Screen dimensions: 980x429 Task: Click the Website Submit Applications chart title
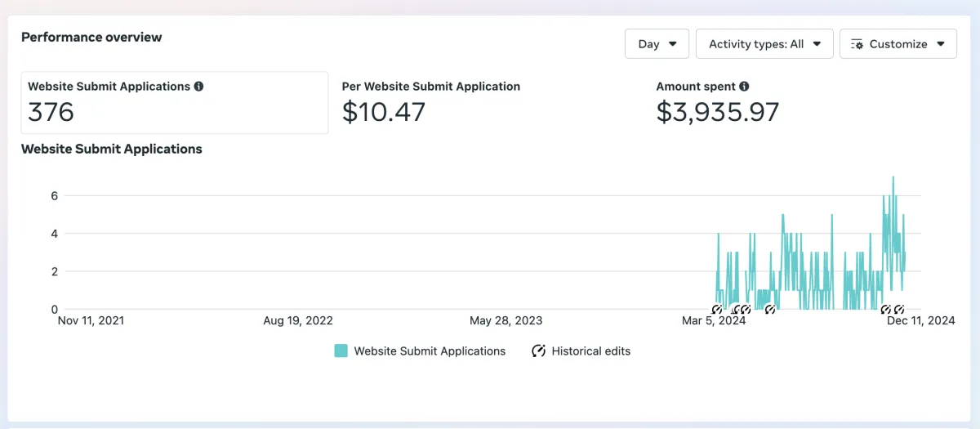112,149
